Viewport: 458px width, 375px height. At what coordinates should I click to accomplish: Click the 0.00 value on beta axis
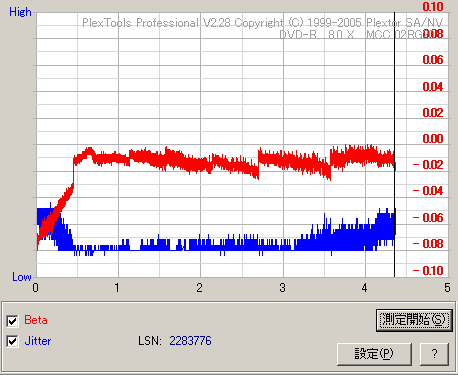click(x=433, y=138)
